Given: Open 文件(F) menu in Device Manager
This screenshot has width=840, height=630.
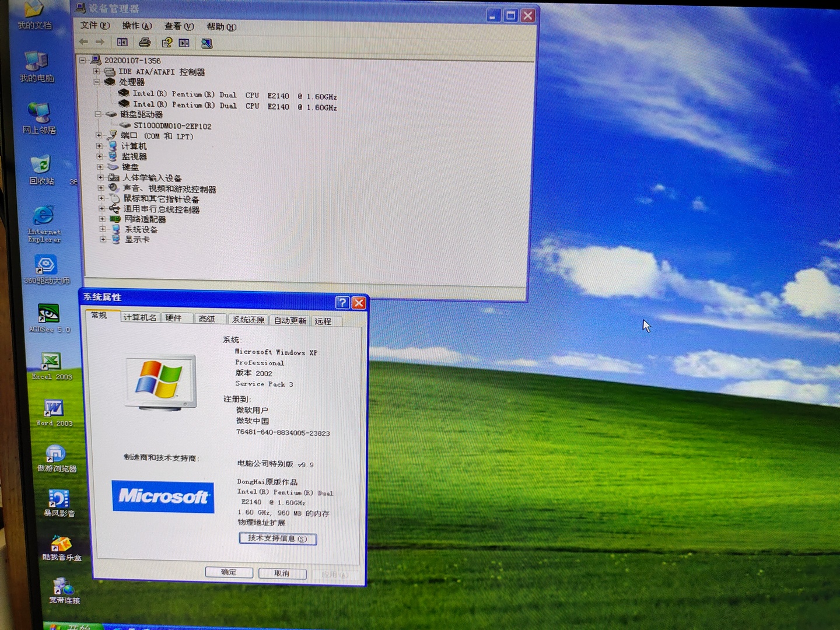Looking at the screenshot, I should coord(94,25).
